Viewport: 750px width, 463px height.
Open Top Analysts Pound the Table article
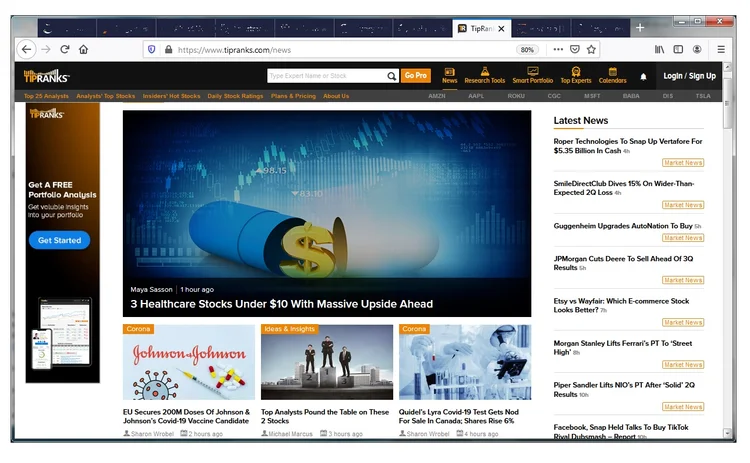tap(325, 416)
